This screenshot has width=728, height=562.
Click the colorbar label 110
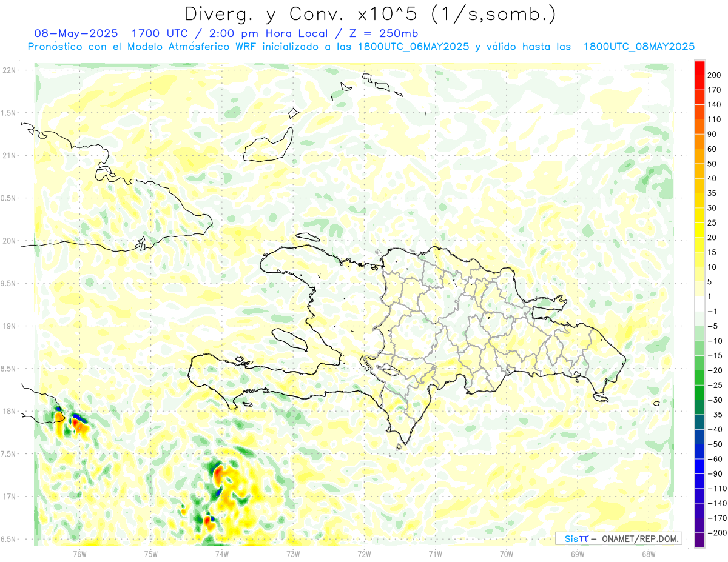point(714,119)
